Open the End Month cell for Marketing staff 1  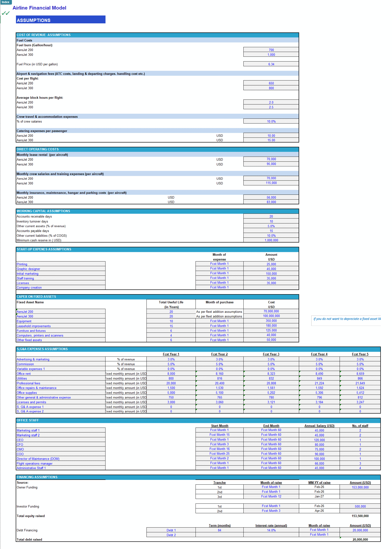coord(271,430)
